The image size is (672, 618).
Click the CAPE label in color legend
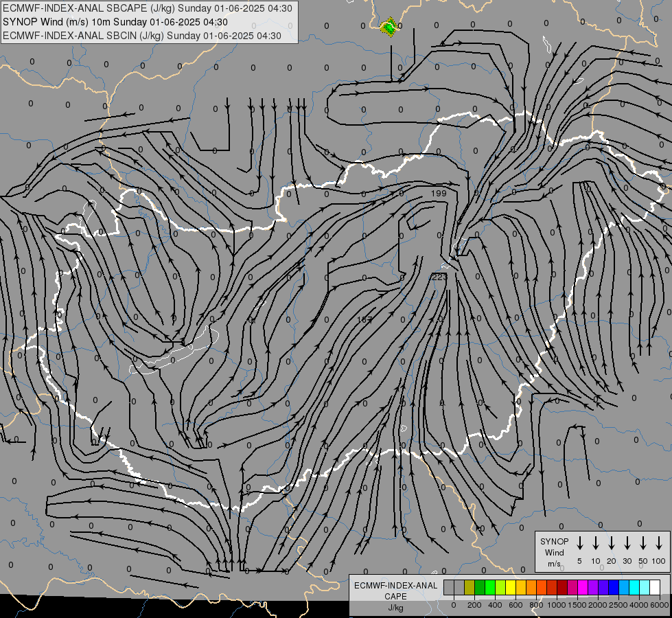[x=395, y=597]
